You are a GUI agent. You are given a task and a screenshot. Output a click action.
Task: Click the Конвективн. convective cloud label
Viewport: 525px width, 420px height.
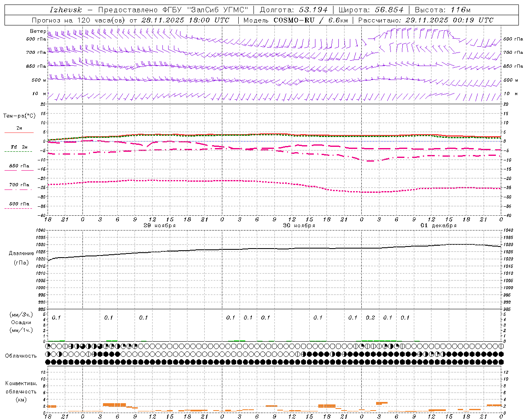coord(21,383)
